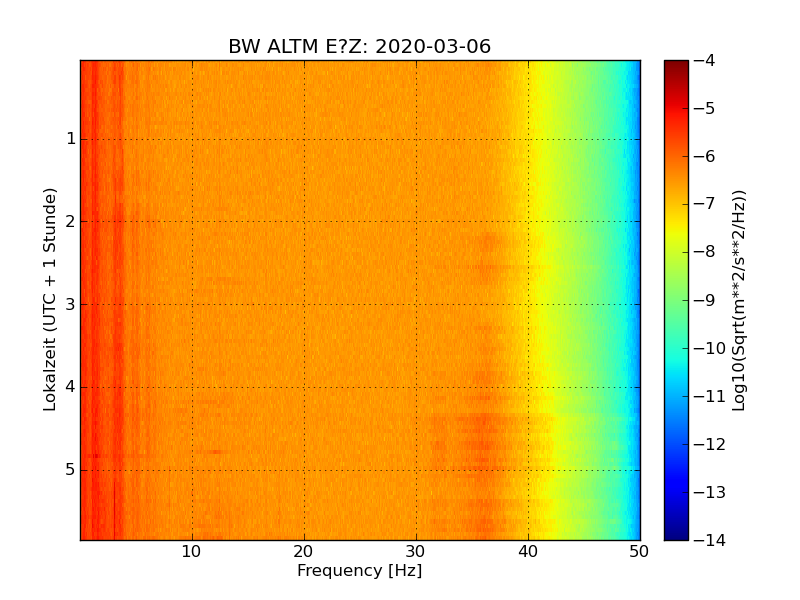Click colorbar tick label −7
Screen dimensions: 800x600
point(705,205)
